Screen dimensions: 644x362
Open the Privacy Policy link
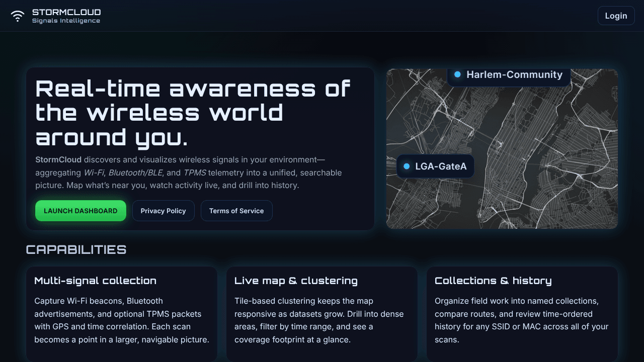click(164, 211)
